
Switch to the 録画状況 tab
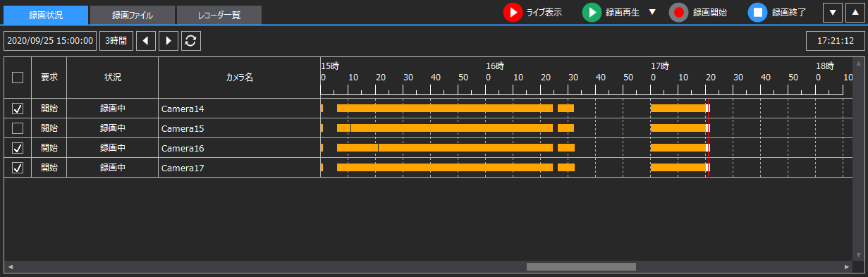46,15
